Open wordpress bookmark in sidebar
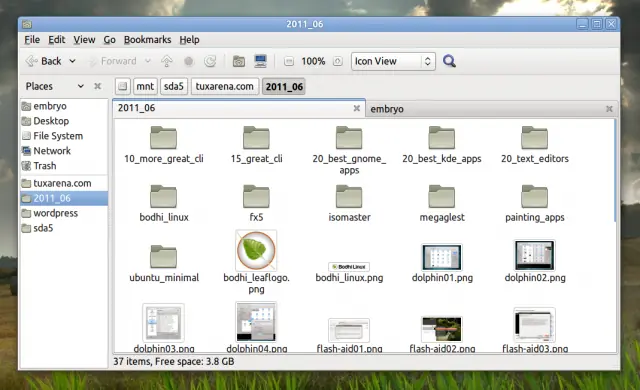640x390 pixels. (x=64, y=213)
